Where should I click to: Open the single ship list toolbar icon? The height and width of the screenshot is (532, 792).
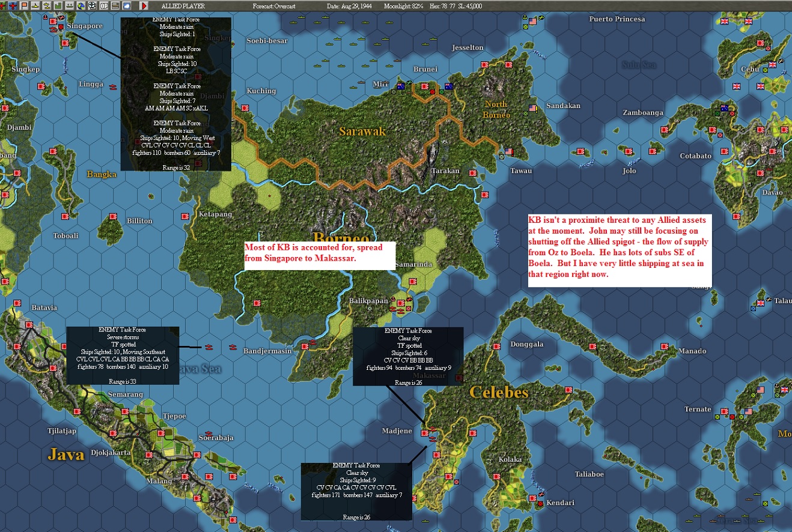click(x=35, y=5)
